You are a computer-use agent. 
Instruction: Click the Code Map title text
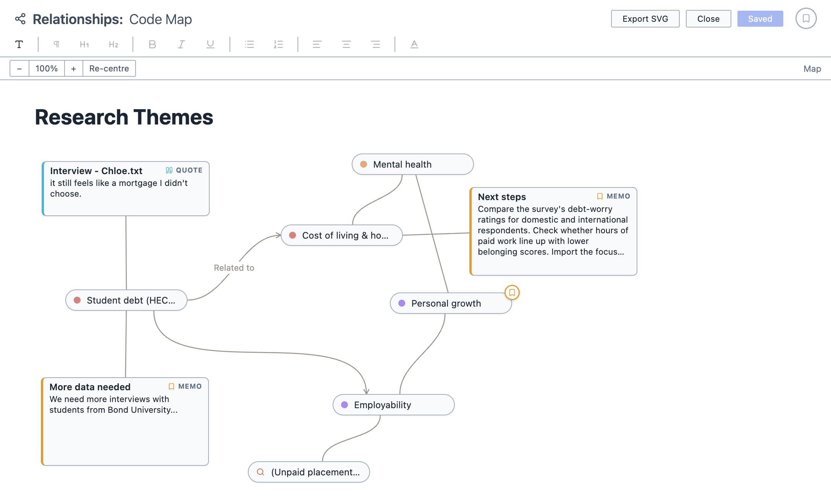point(161,19)
